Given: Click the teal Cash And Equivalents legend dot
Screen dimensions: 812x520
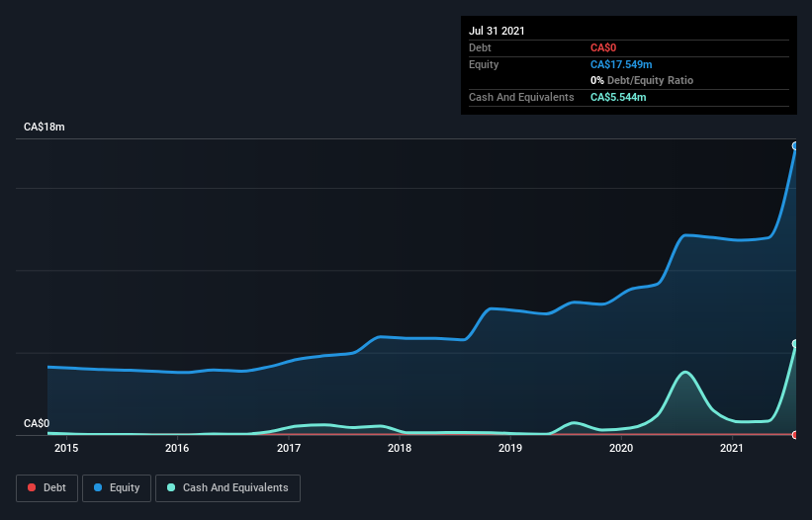Looking at the screenshot, I should point(171,487).
